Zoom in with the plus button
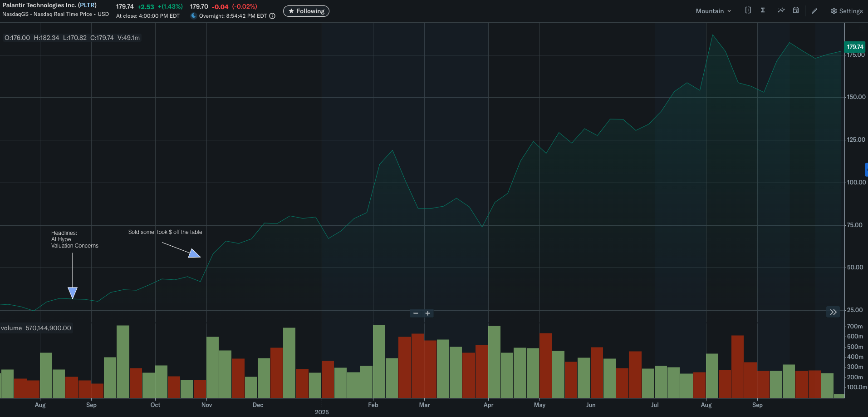 click(x=427, y=313)
